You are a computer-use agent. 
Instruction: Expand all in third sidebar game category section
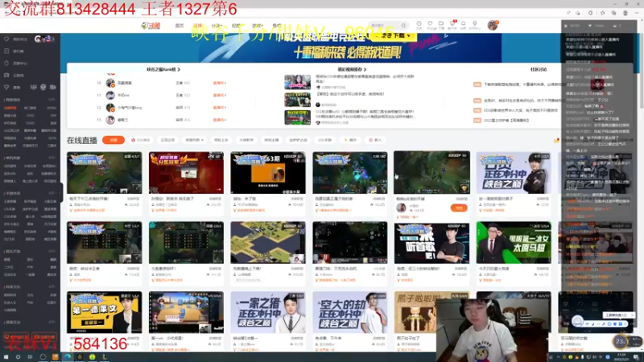pyautogui.click(x=52, y=193)
